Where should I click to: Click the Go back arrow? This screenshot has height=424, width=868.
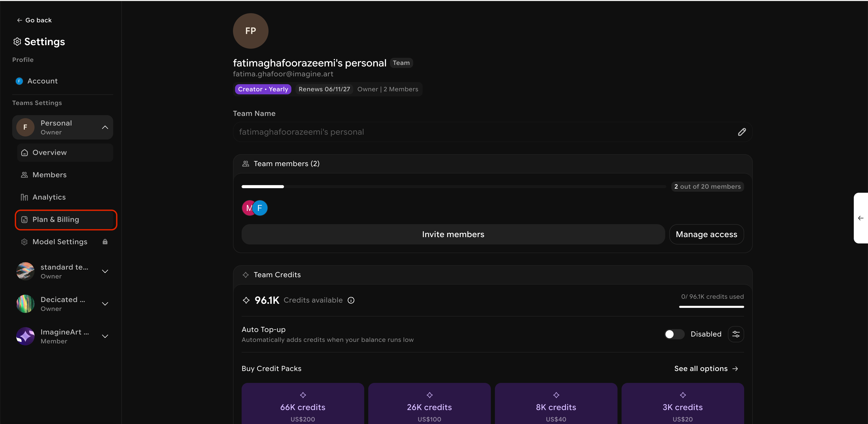[x=20, y=20]
